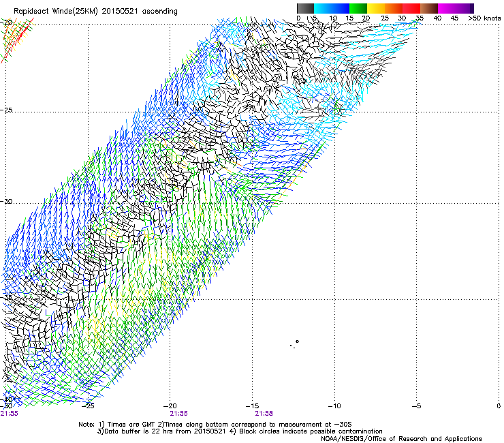The image size is (504, 443).
Task: Click the ">50 knots" legend label
Action: click(x=484, y=18)
